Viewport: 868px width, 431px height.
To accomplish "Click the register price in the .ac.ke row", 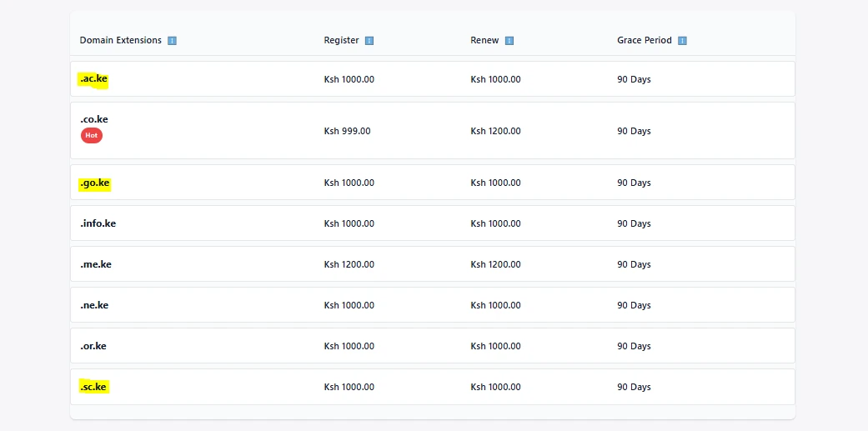I will 349,79.
